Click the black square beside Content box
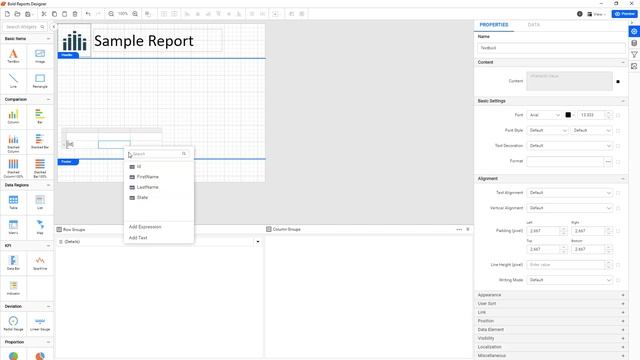Viewport: 640px width, 360px height. (618, 82)
